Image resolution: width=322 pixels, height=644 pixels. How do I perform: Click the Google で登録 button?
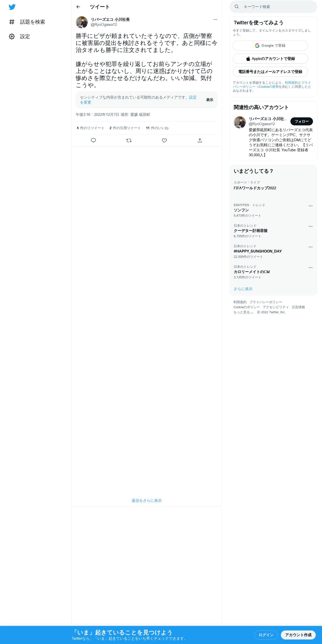[x=270, y=46]
